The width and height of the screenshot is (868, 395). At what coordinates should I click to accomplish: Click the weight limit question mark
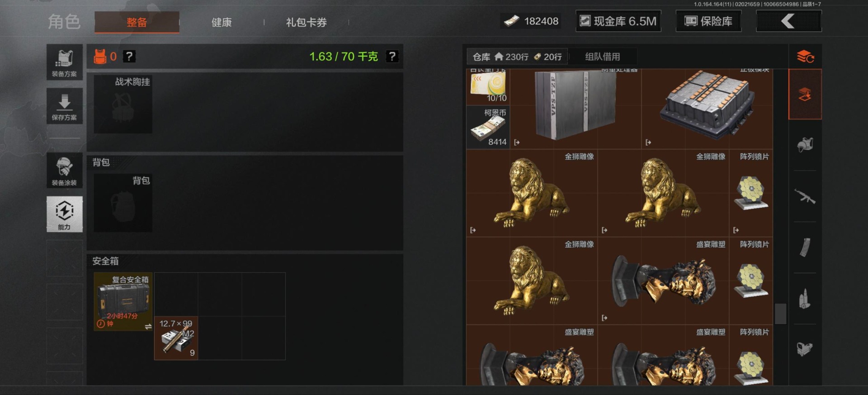(392, 57)
